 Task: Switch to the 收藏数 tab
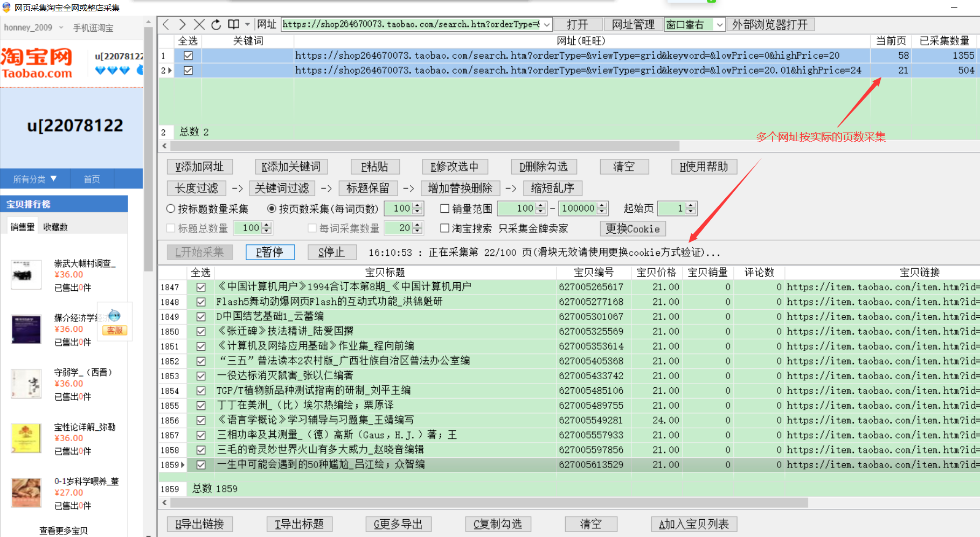coord(55,227)
